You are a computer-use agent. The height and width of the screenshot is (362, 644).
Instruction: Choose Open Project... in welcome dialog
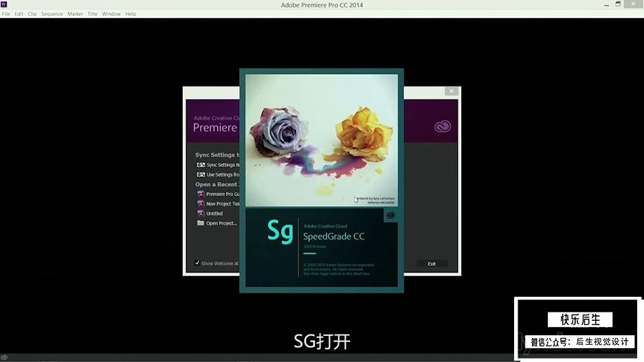[x=221, y=224]
